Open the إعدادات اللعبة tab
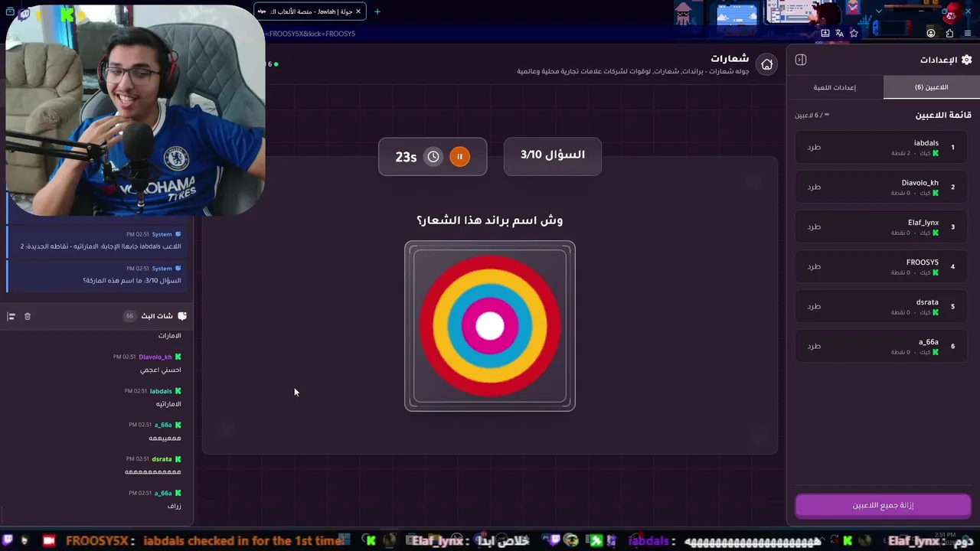Viewport: 980px width, 551px height. (835, 87)
